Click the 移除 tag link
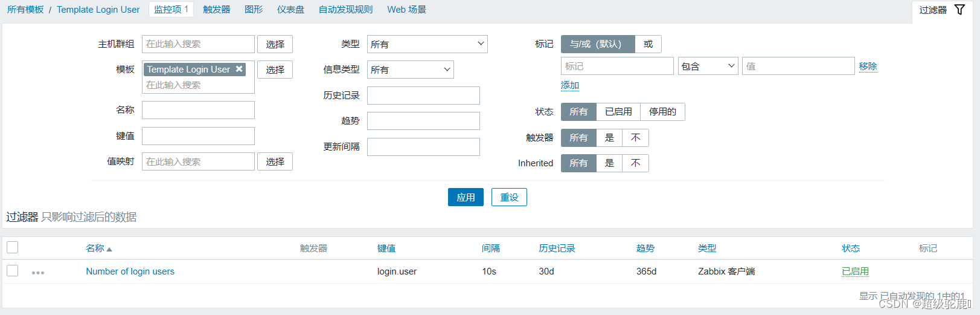980x315 pixels. coord(868,67)
